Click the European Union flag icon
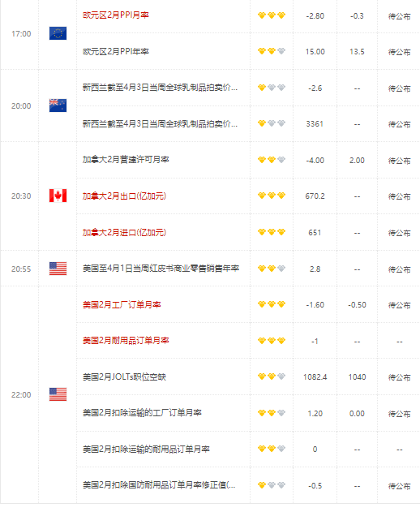 58,33
